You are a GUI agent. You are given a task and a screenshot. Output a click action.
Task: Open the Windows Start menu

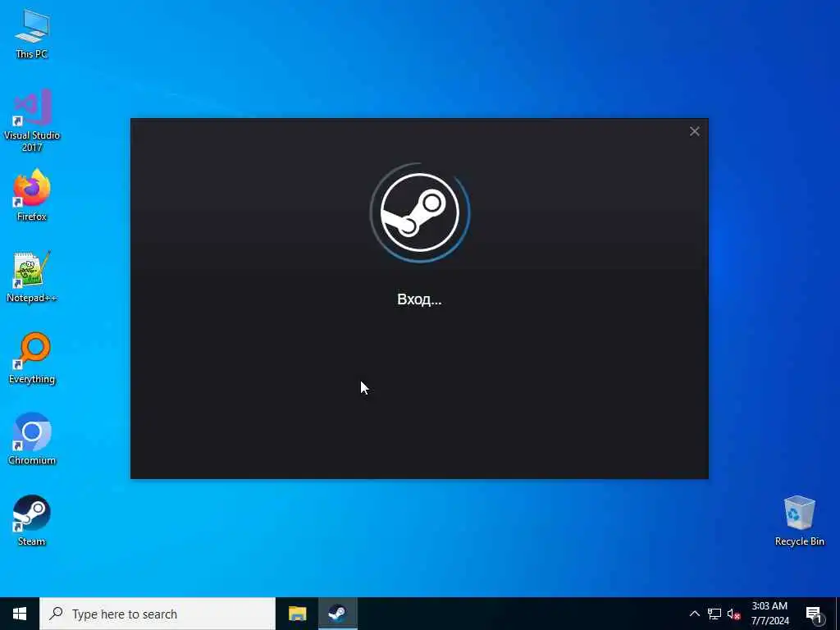tap(20, 614)
